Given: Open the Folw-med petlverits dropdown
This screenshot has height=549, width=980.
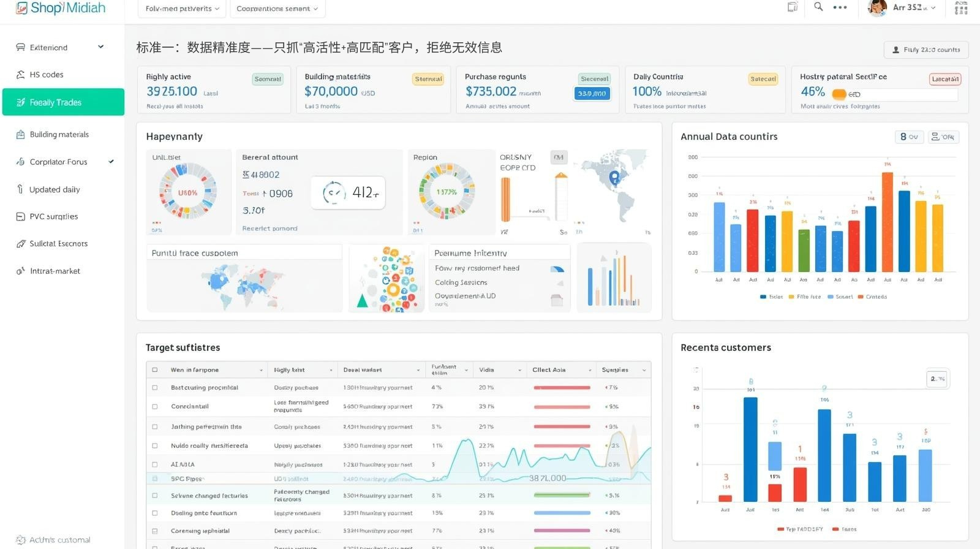Looking at the screenshot, I should point(182,9).
